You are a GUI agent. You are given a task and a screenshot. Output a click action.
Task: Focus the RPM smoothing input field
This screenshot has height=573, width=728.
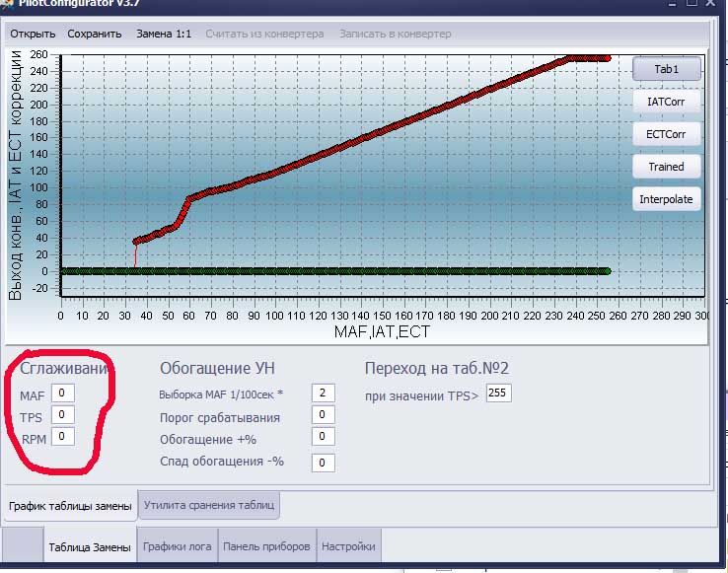pyautogui.click(x=63, y=437)
